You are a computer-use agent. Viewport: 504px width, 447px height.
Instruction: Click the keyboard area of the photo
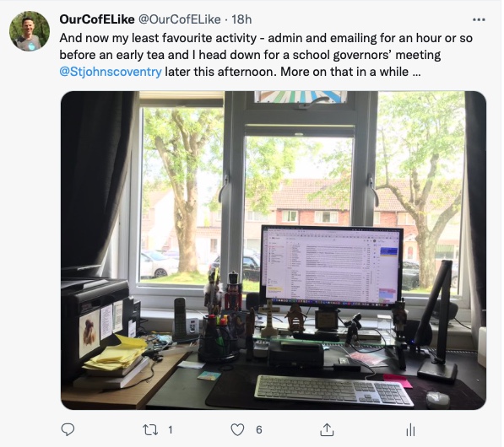333,390
